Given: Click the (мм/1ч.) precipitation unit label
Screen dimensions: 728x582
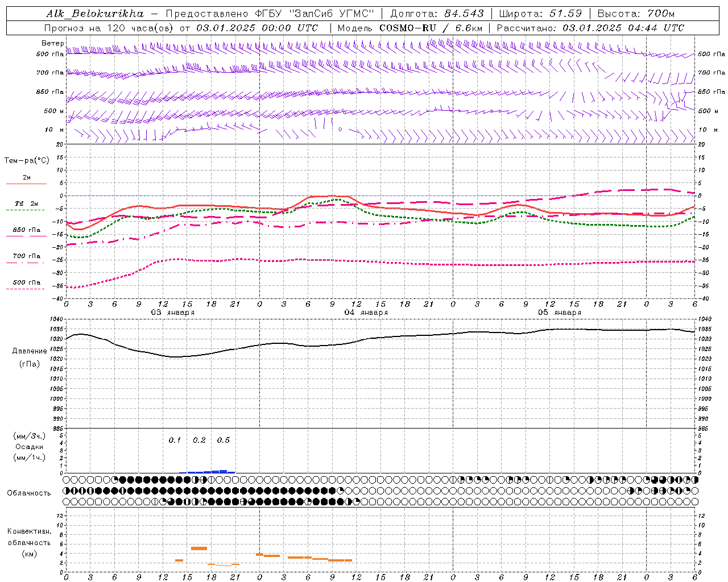Looking at the screenshot, I should pyautogui.click(x=30, y=458).
